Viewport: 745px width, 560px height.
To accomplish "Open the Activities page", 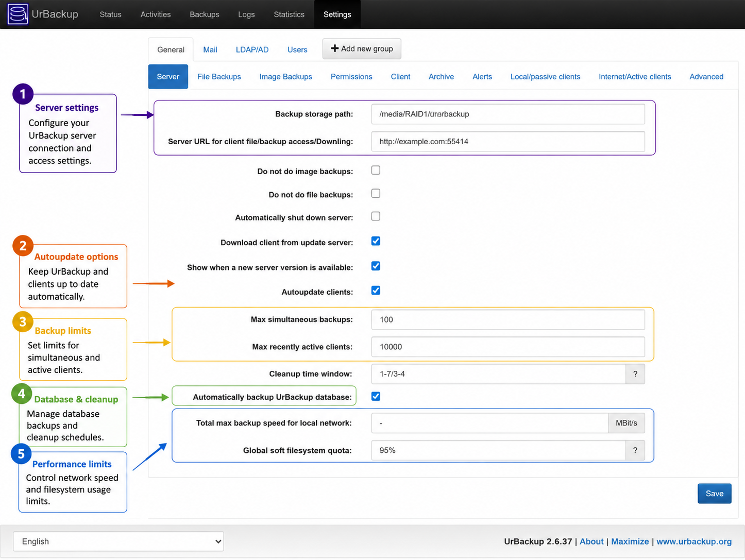I will [x=156, y=14].
